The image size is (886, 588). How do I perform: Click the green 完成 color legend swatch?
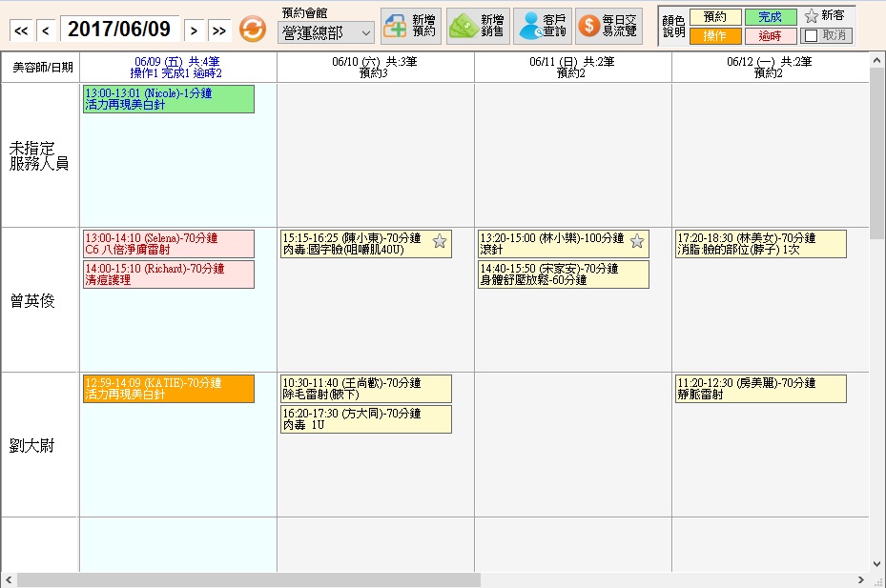click(x=770, y=17)
